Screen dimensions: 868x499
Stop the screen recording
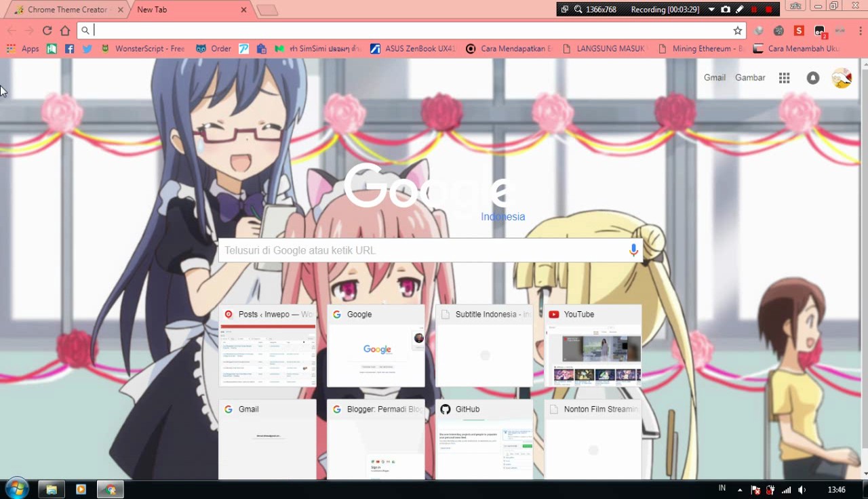point(768,9)
